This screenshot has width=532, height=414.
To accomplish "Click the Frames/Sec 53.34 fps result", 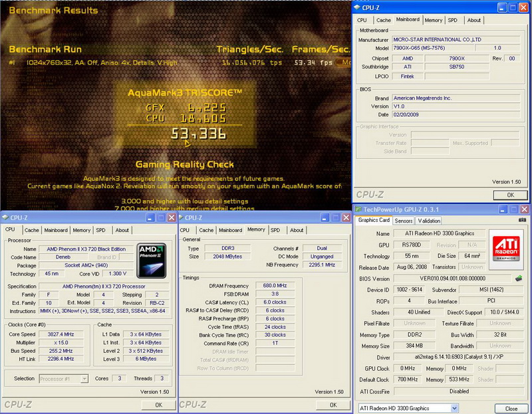I will point(313,62).
